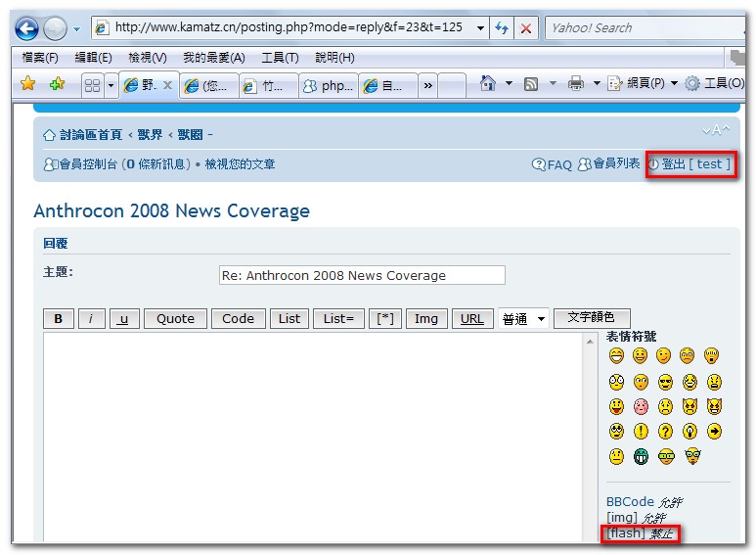Click the browser back arrow button
Screen dimensions: 756x555
point(26,28)
